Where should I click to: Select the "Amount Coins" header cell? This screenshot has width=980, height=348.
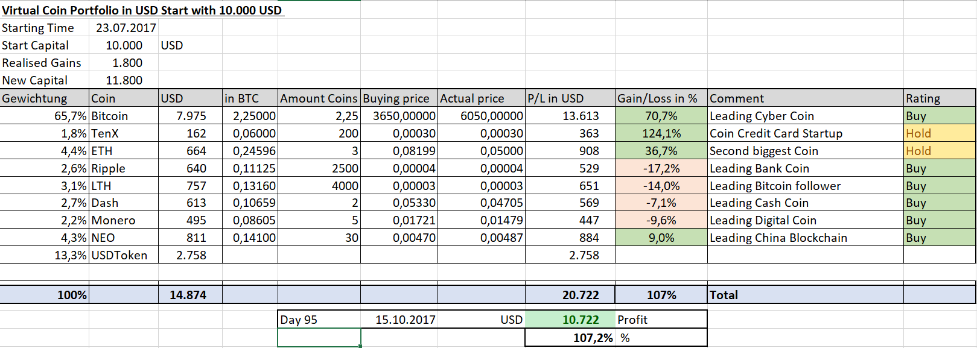319,98
